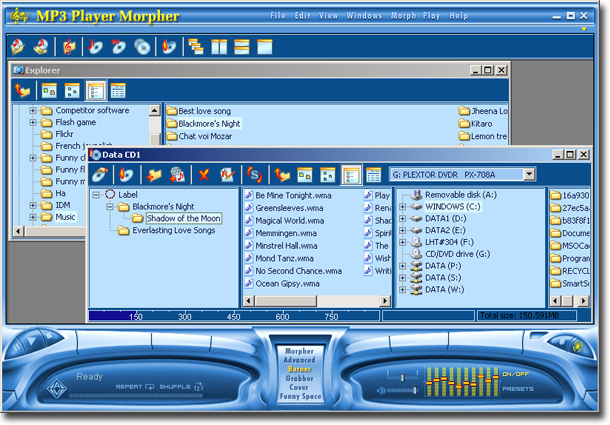Click the red X delete icon in Data CD1 toolbar
The height and width of the screenshot is (425, 610).
pyautogui.click(x=203, y=175)
